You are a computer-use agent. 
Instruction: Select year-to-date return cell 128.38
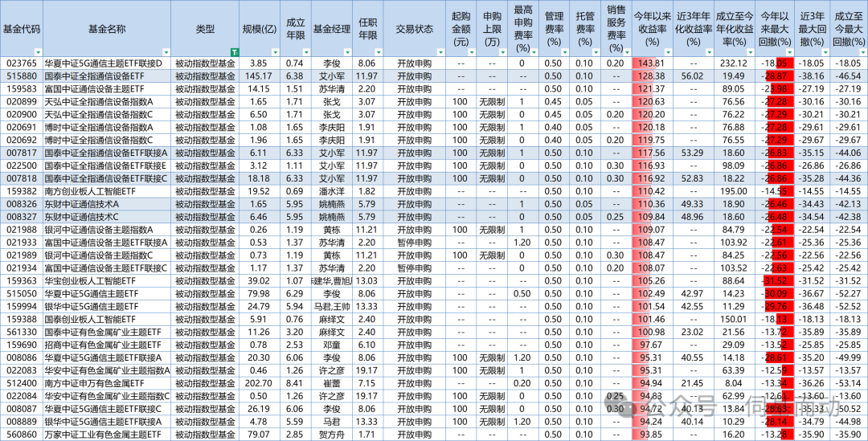[x=652, y=76]
